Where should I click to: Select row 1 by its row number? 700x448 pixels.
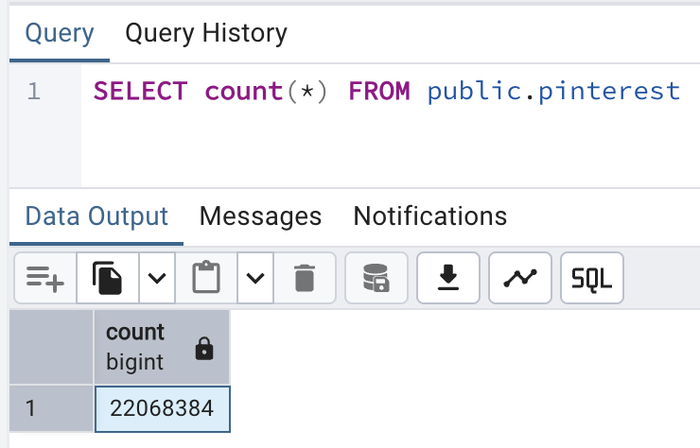click(x=52, y=409)
